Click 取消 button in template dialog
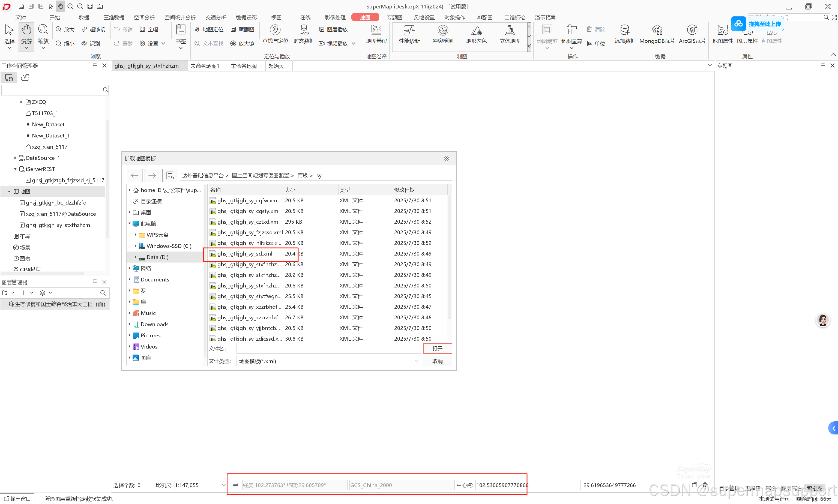Screen dimensions: 838x504 click(438, 361)
